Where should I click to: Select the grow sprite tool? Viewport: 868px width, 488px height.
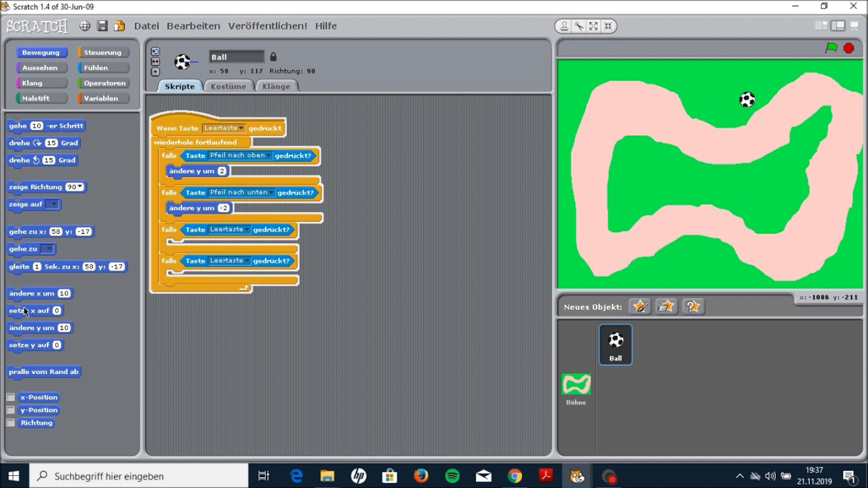tap(593, 26)
